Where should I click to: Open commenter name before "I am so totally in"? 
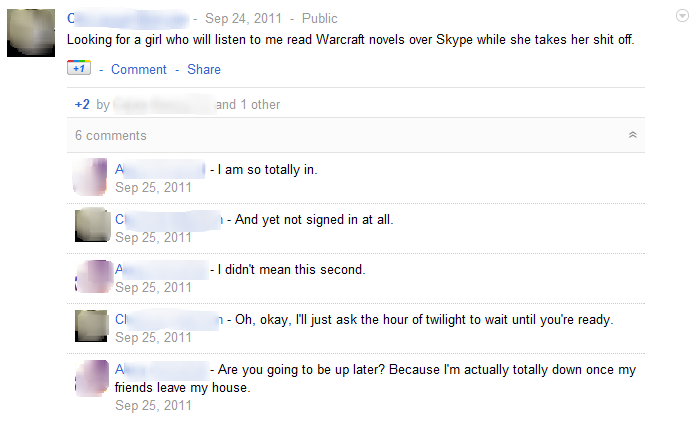tap(160, 169)
